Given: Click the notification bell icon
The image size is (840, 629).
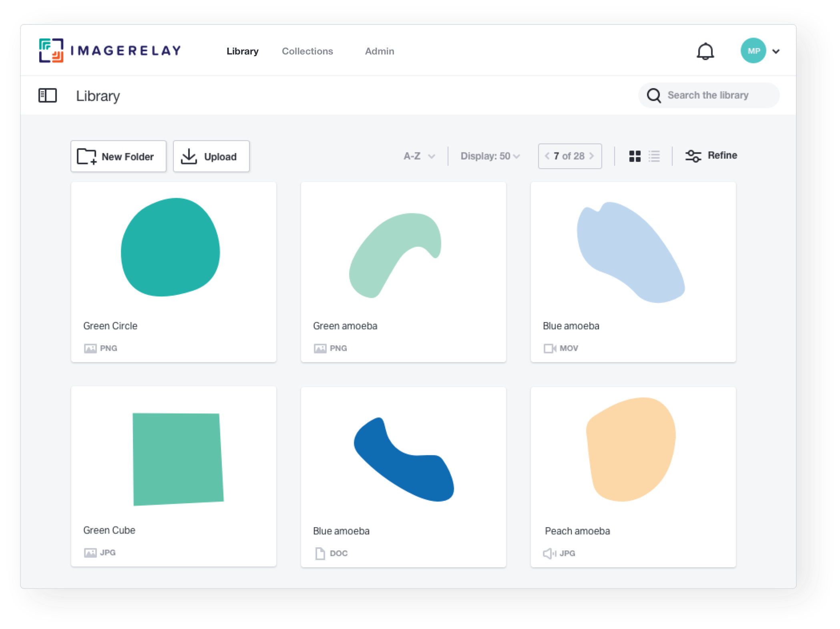Looking at the screenshot, I should (x=705, y=52).
